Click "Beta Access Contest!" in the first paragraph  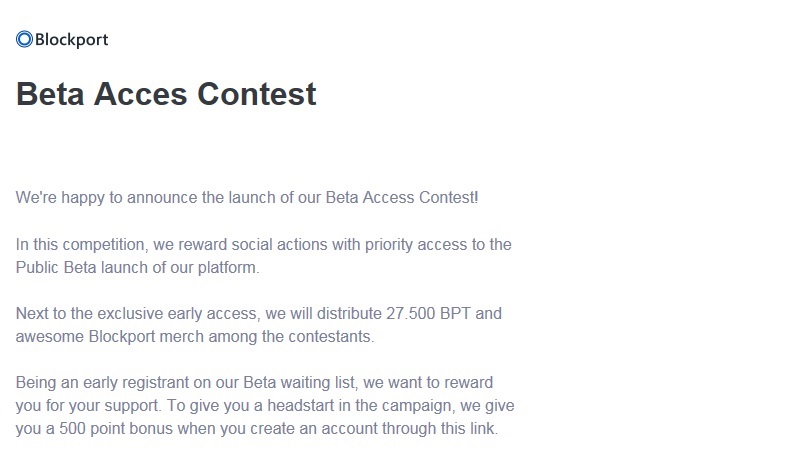point(402,197)
